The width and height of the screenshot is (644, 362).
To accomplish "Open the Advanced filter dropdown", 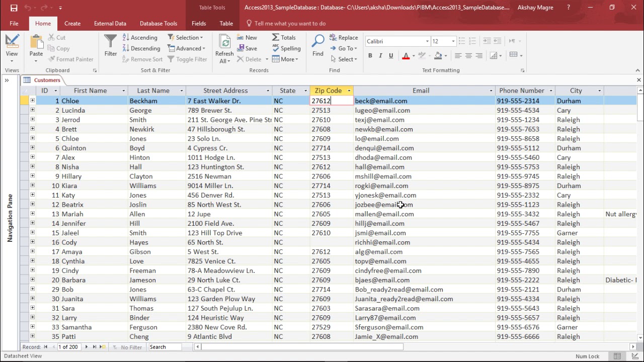I will tap(187, 49).
